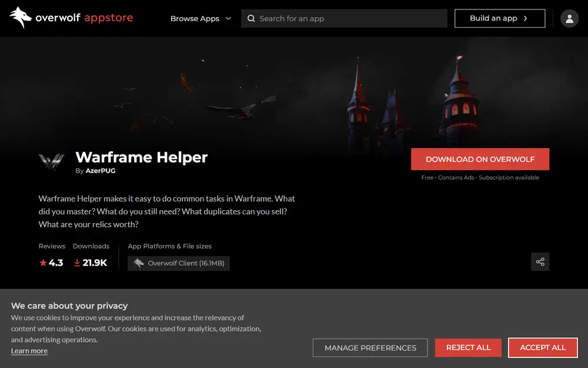The width and height of the screenshot is (588, 368).
Task: Click the share icon button
Action: pyautogui.click(x=540, y=262)
